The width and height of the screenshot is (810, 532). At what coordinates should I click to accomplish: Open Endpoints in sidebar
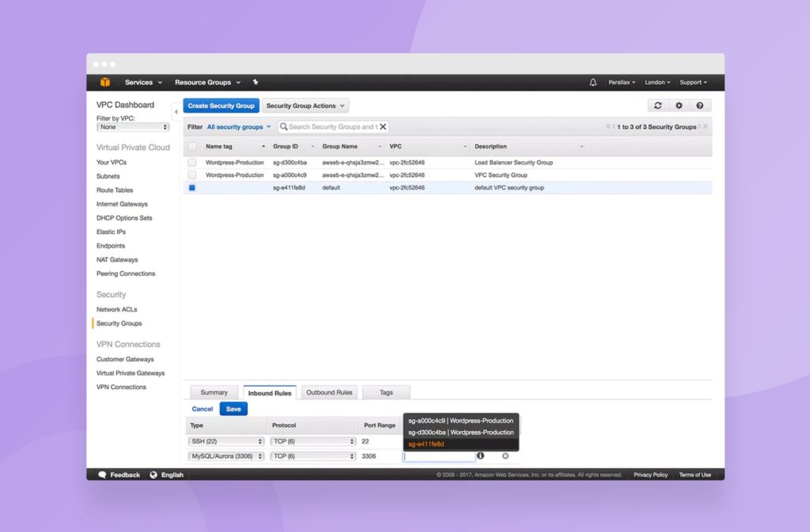coord(111,246)
